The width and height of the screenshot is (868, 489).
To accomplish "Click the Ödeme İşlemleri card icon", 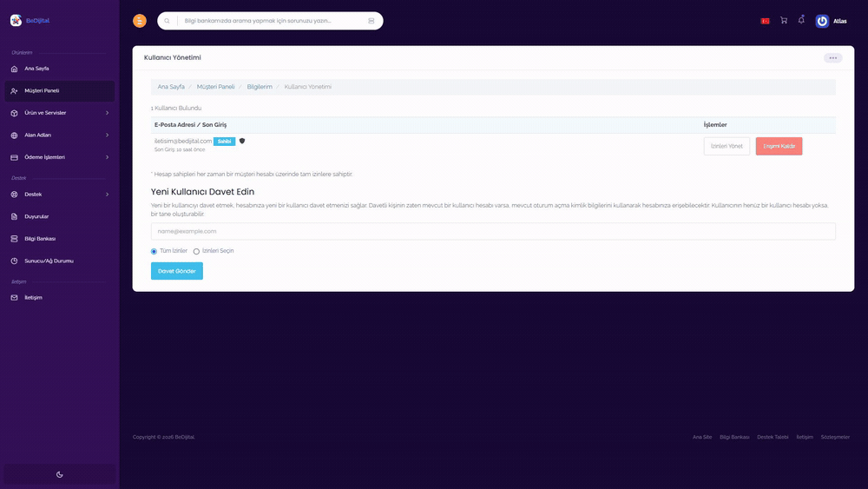I will (x=15, y=157).
